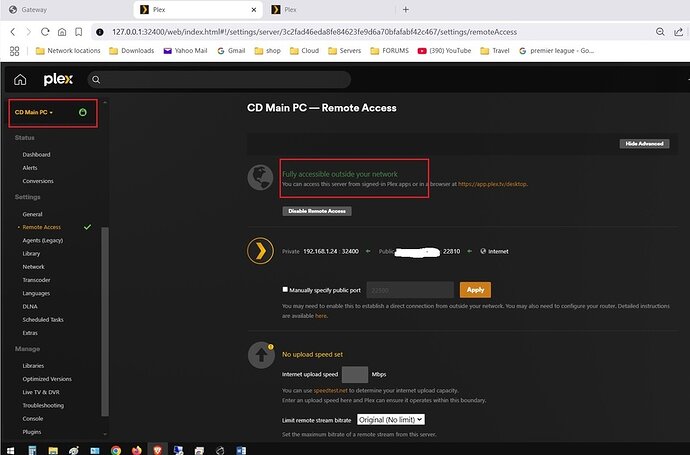The image size is (690, 455).
Task: Open Network settings in sidebar
Action: [33, 267]
